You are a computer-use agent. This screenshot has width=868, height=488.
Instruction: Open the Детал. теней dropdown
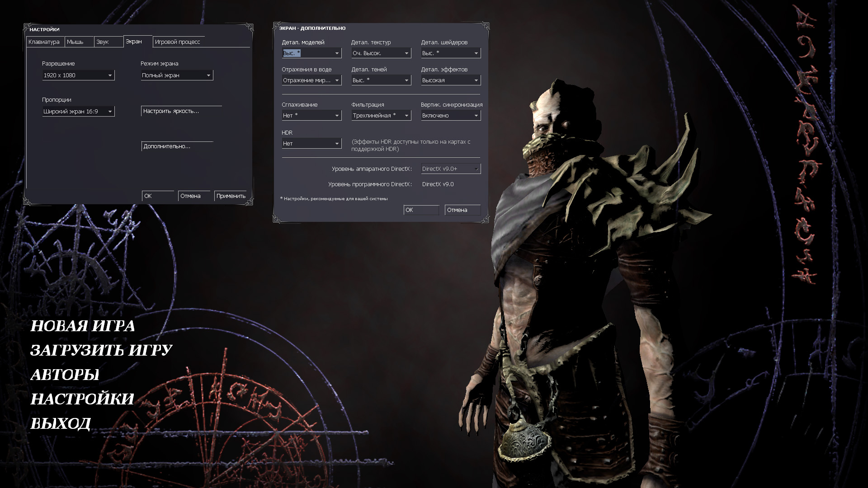click(x=381, y=80)
